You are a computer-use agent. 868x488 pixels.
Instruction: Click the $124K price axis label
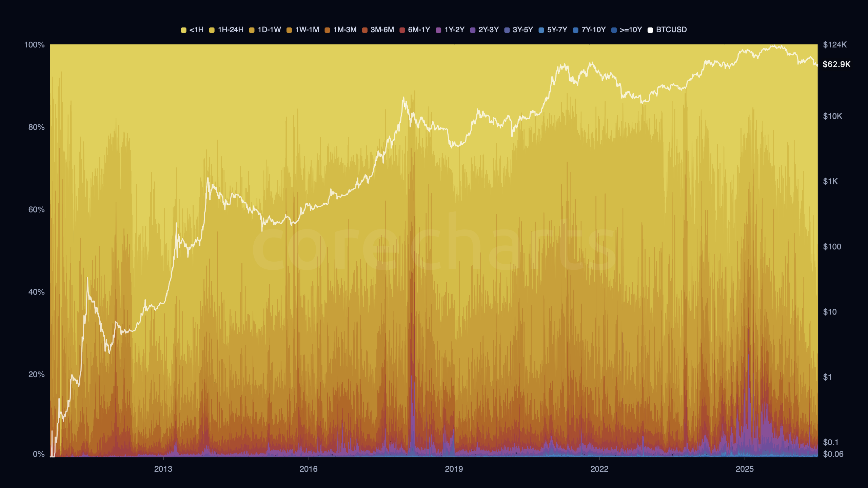coord(835,45)
